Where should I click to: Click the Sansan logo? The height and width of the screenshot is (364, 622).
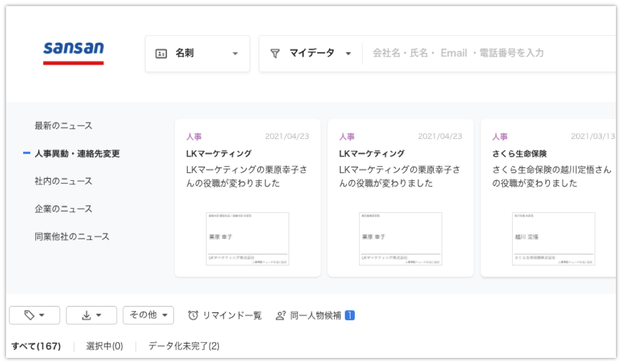73,52
